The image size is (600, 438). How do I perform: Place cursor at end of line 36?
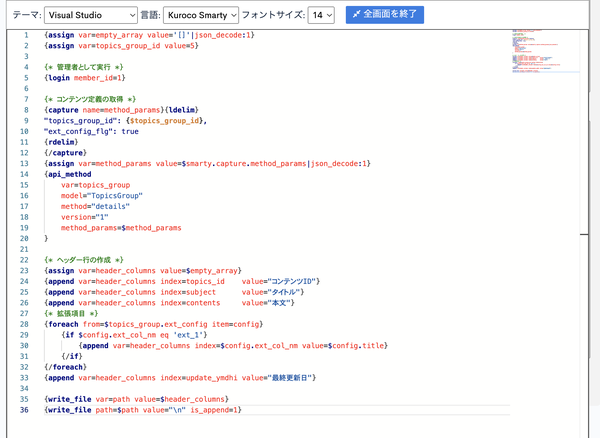[243, 410]
